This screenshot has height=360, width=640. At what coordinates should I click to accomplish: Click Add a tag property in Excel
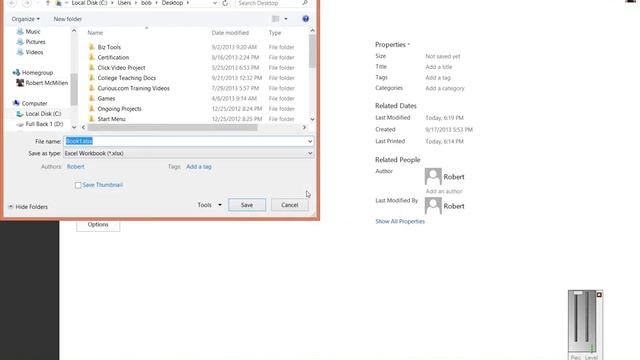[438, 78]
